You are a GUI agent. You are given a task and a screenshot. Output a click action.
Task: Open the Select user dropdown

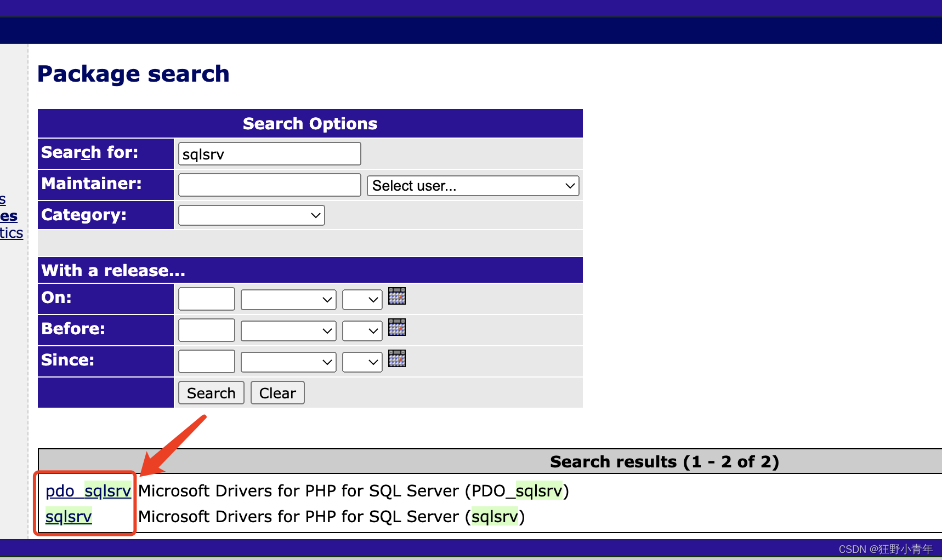coord(473,185)
